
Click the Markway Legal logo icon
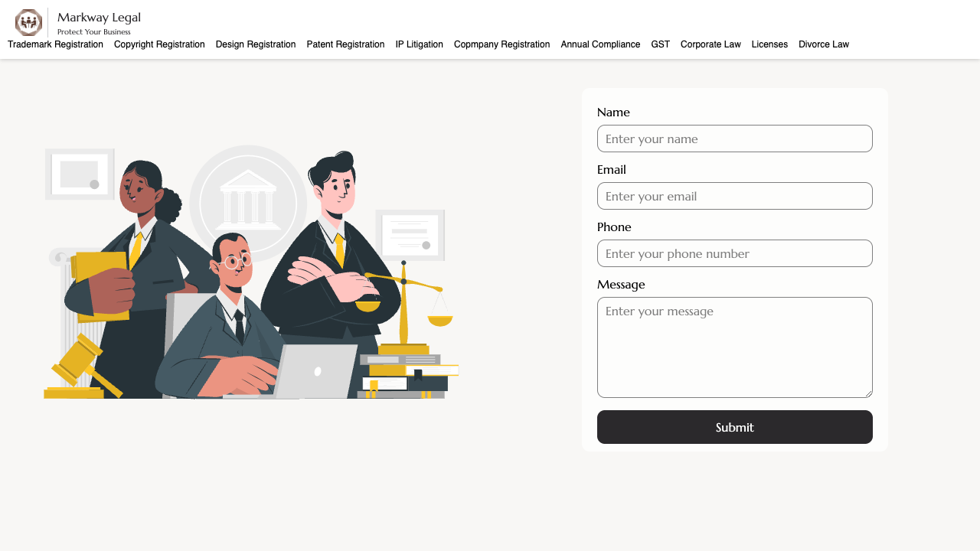click(28, 23)
